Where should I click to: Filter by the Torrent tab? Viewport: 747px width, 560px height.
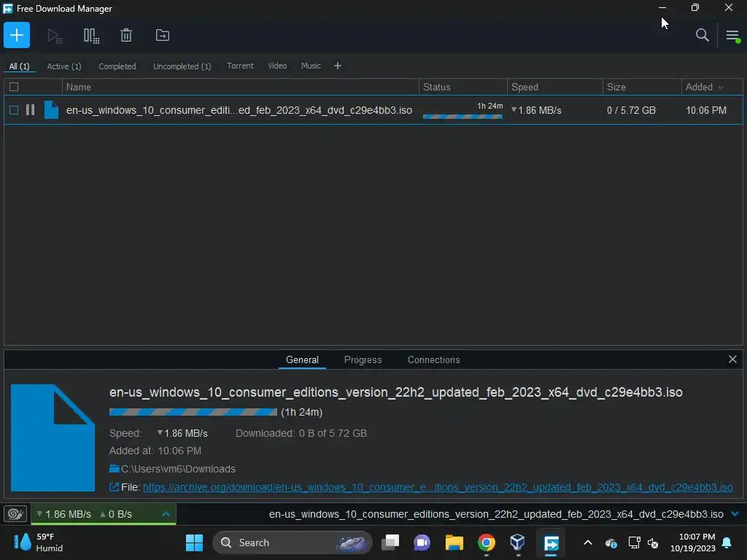[240, 66]
